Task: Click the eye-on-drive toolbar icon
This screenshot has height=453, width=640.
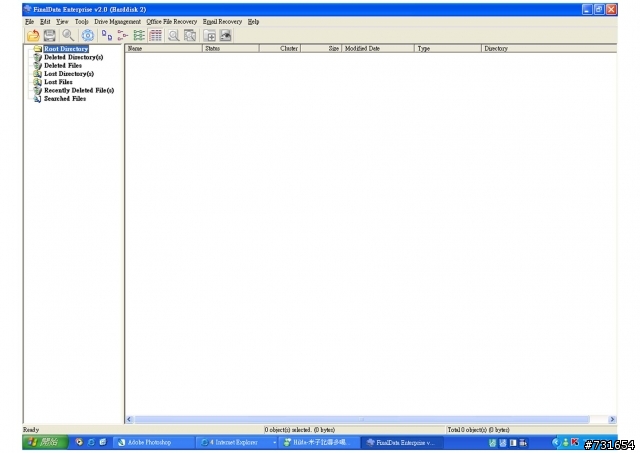Action: [x=226, y=36]
